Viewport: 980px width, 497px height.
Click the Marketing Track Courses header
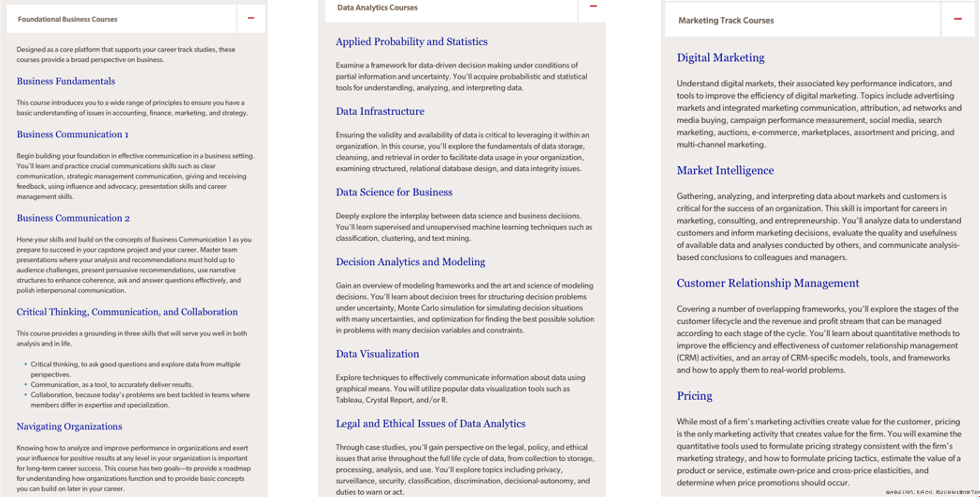click(x=726, y=20)
